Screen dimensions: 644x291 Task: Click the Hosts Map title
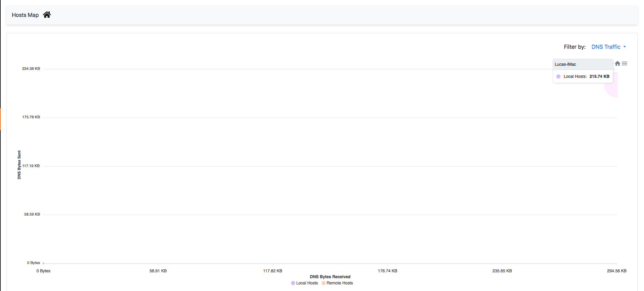[25, 15]
